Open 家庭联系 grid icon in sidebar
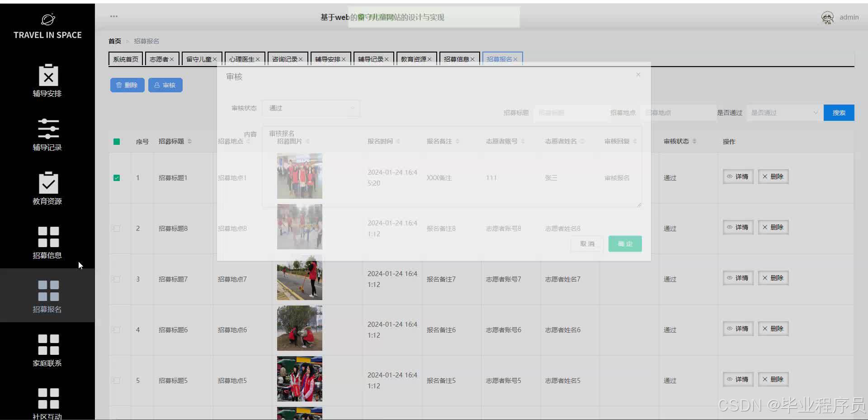The width and height of the screenshot is (868, 420). pos(48,344)
